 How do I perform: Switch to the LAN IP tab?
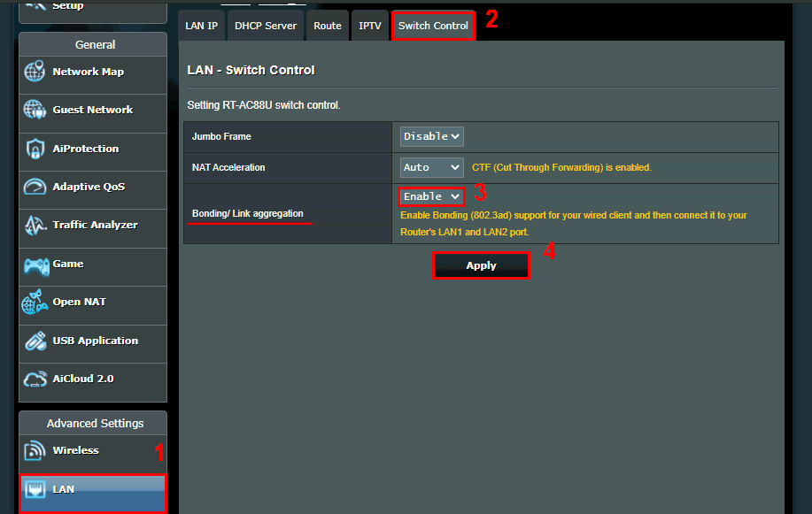coord(201,26)
